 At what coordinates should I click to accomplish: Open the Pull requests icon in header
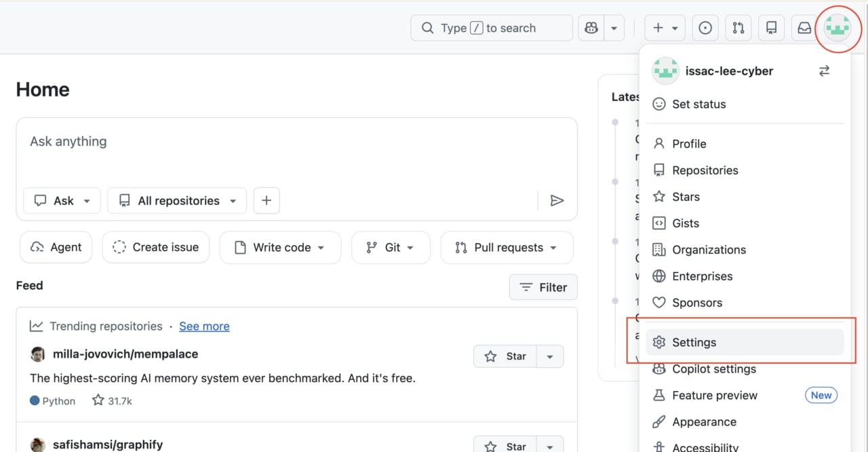(x=738, y=28)
